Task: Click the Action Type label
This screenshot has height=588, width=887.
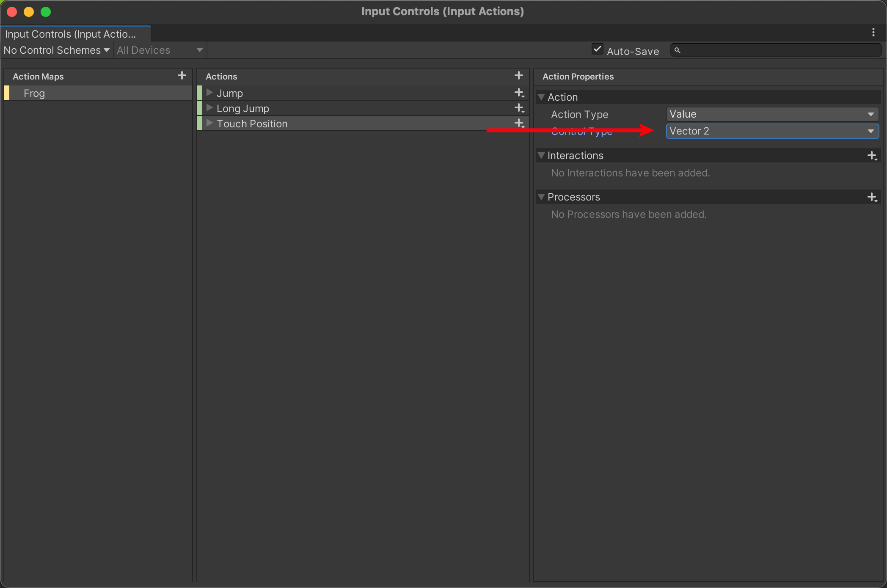Action: click(579, 115)
